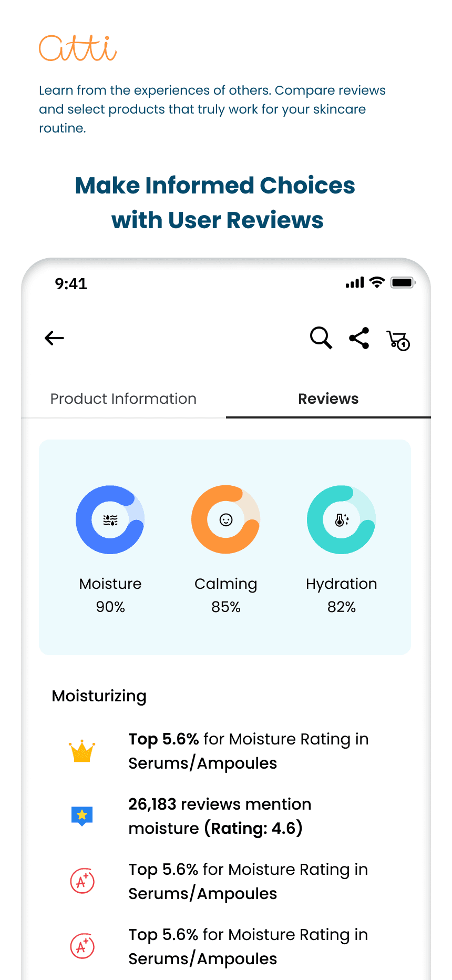This screenshot has width=452, height=980.
Task: Click the Moisture water-drop icon
Action: [x=110, y=520]
